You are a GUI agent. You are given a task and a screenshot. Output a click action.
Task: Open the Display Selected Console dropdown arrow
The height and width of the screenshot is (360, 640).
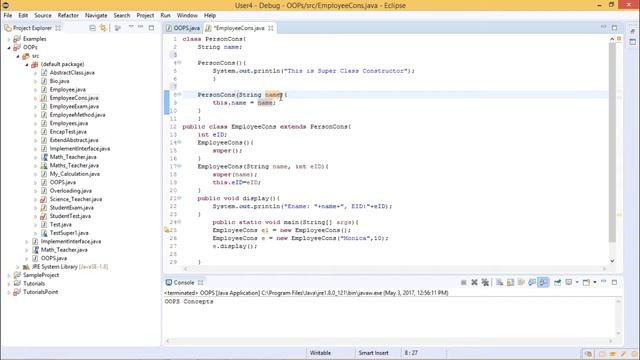577,282
